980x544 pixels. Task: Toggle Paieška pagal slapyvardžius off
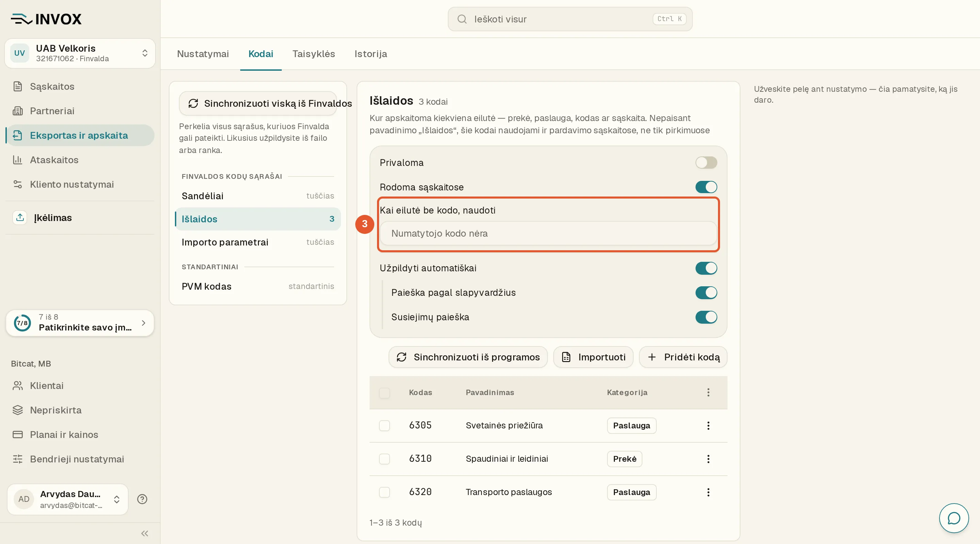pos(706,293)
